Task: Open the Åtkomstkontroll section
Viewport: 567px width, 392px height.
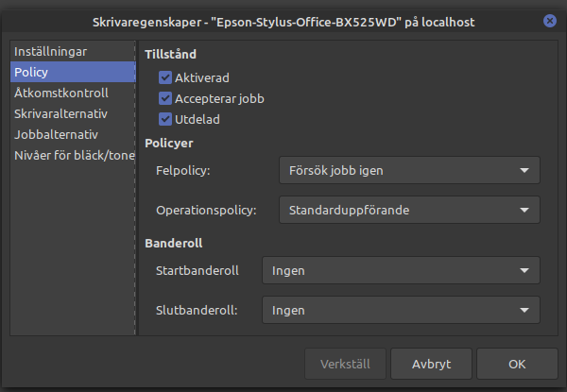Action: point(73,93)
